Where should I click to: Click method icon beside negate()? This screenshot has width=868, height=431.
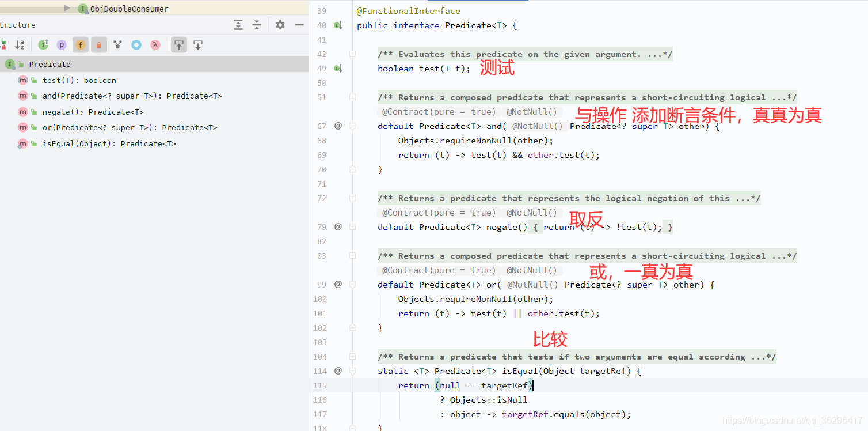[23, 112]
